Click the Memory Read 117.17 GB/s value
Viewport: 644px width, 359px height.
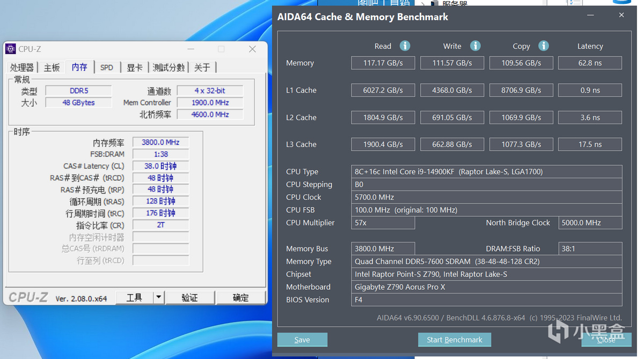click(383, 63)
